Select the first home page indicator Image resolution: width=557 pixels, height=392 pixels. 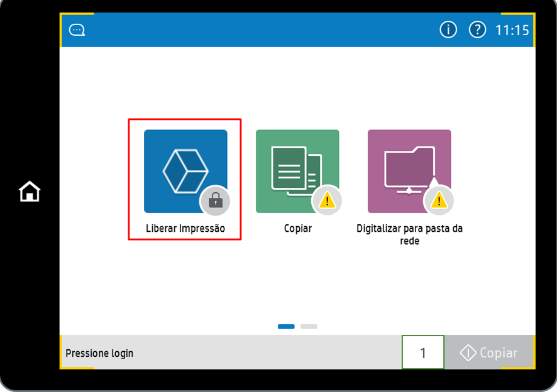(x=286, y=327)
